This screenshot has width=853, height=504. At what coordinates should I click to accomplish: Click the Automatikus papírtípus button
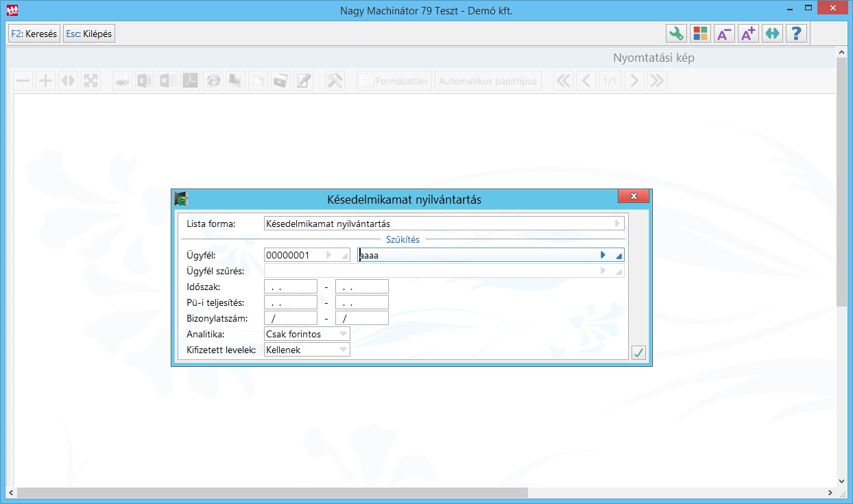[488, 81]
